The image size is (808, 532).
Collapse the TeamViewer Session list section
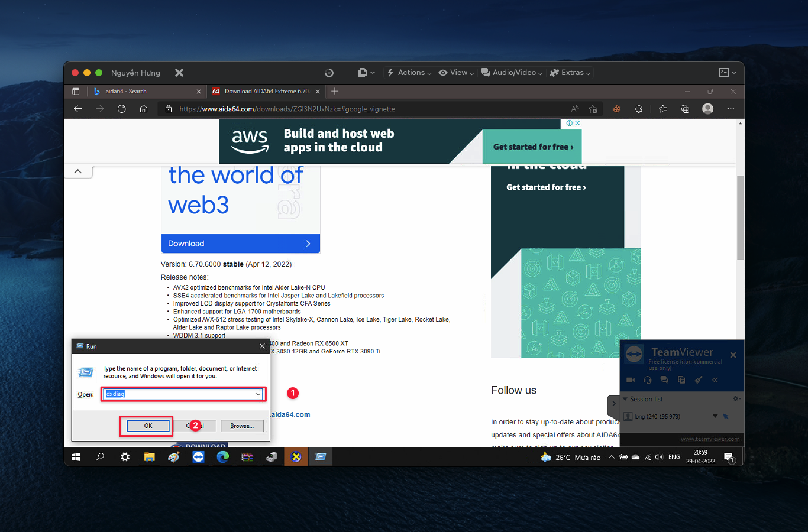(625, 399)
